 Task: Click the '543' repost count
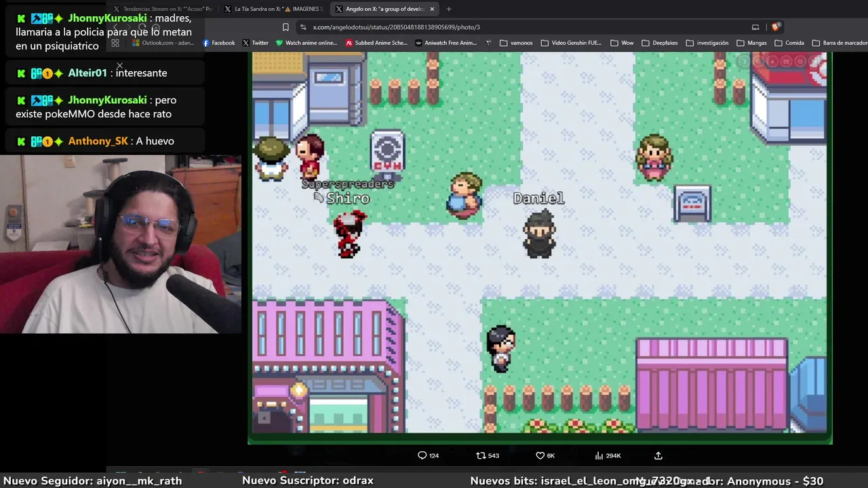(494, 455)
